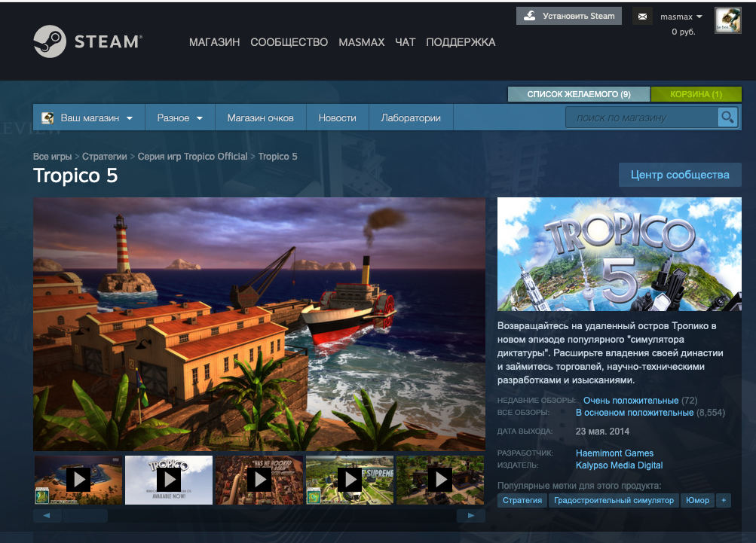Click the Steam logo icon
Screen dimensions: 756x543
click(50, 41)
